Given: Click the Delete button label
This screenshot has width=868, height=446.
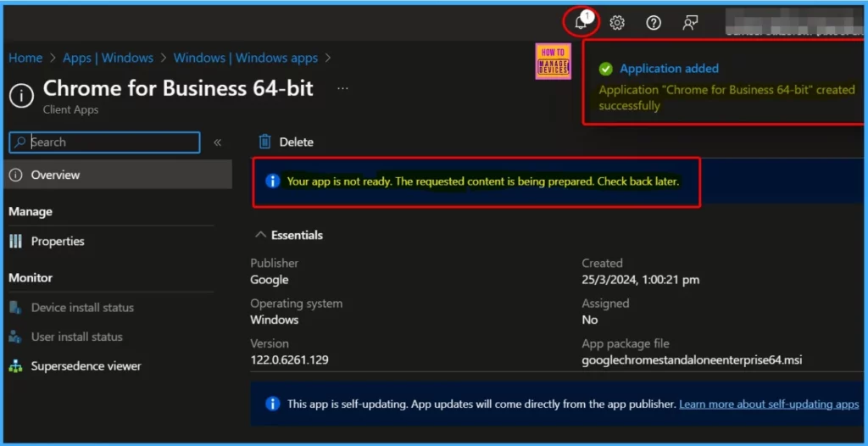Looking at the screenshot, I should tap(296, 142).
